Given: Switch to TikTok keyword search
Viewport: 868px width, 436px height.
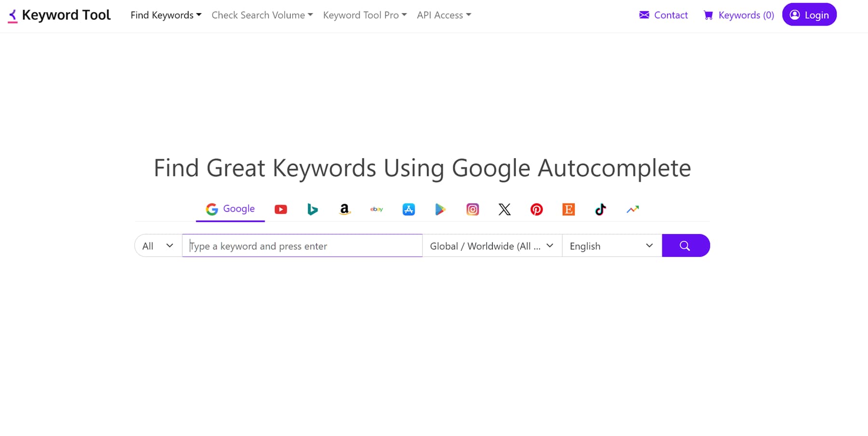Looking at the screenshot, I should [600, 209].
